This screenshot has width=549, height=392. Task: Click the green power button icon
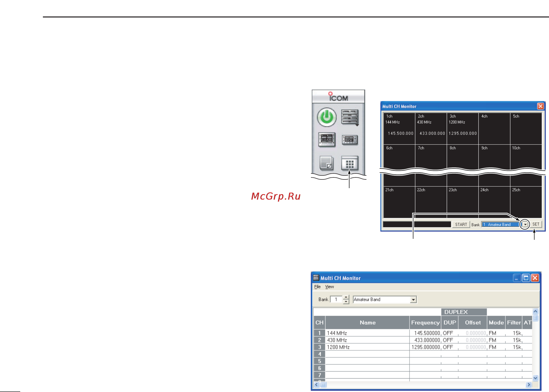pyautogui.click(x=327, y=117)
